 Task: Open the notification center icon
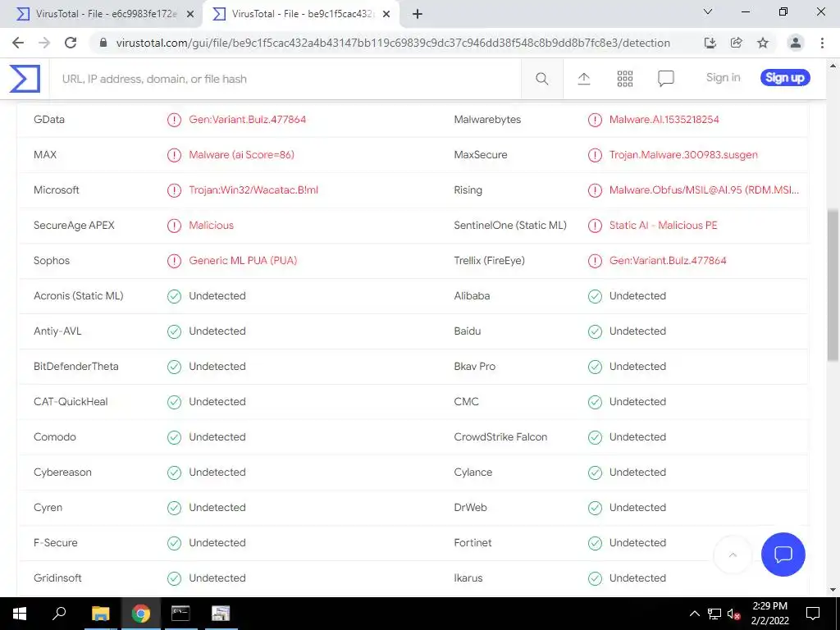point(813,614)
